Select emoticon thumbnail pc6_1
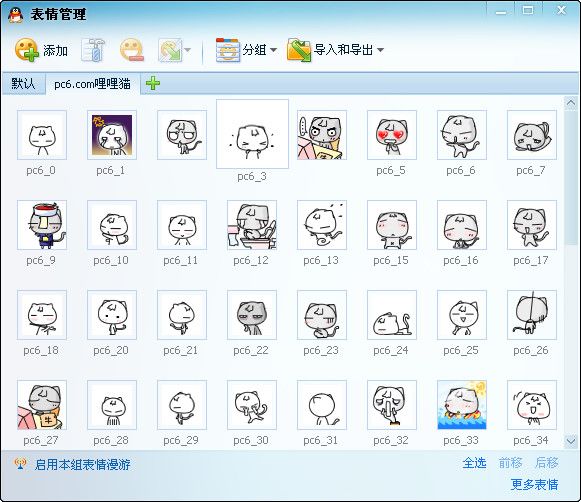Screen dimensions: 581x502 [x=112, y=135]
